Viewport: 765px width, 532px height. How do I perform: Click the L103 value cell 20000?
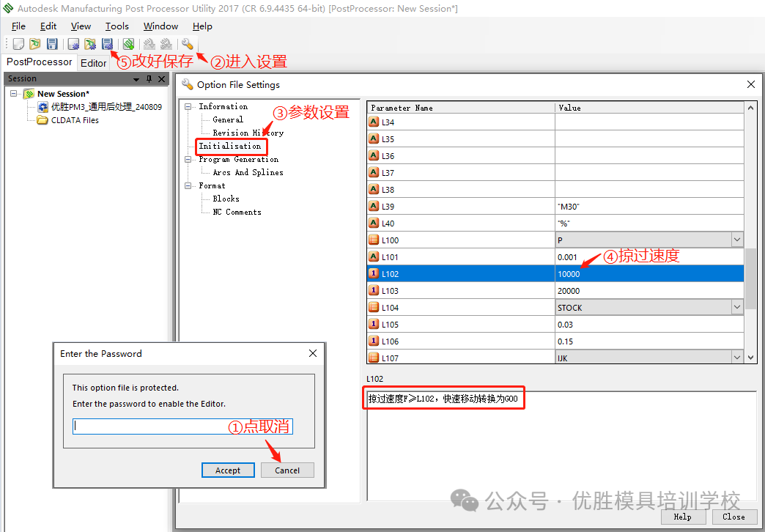[x=649, y=290]
